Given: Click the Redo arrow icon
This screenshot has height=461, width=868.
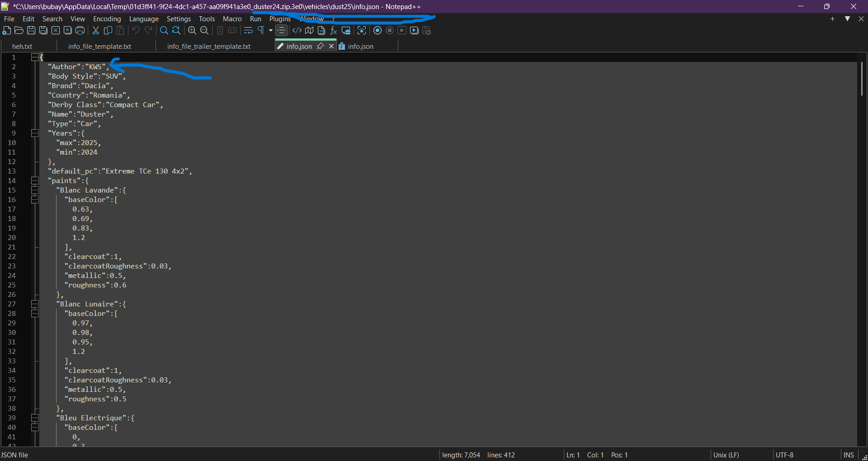Looking at the screenshot, I should pyautogui.click(x=148, y=31).
